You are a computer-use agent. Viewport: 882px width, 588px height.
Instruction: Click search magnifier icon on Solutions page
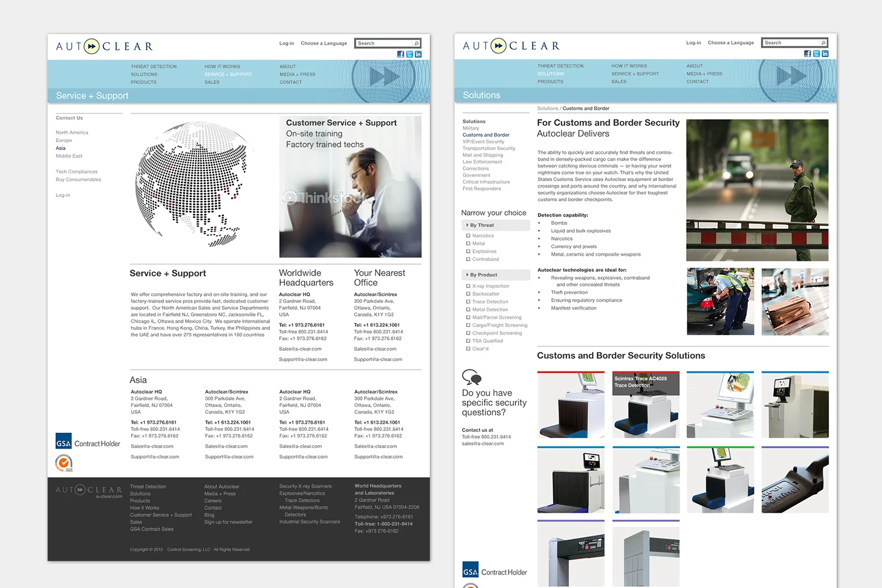(823, 43)
